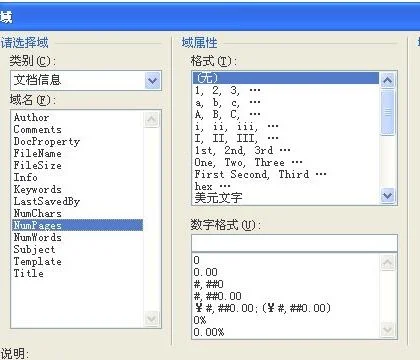Screen dimensions: 420x360
Task: Click format list scroll-up arrow
Action: [x=388, y=80]
